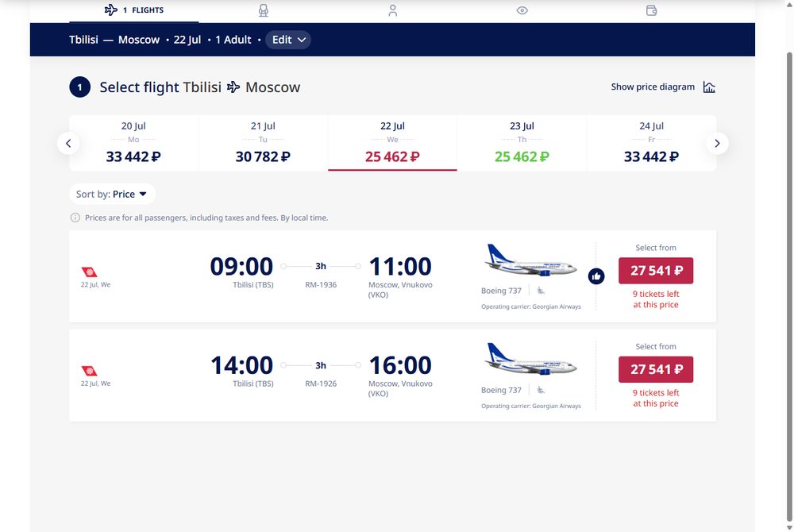The width and height of the screenshot is (794, 532).
Task: Click the Show price diagram link
Action: click(653, 87)
